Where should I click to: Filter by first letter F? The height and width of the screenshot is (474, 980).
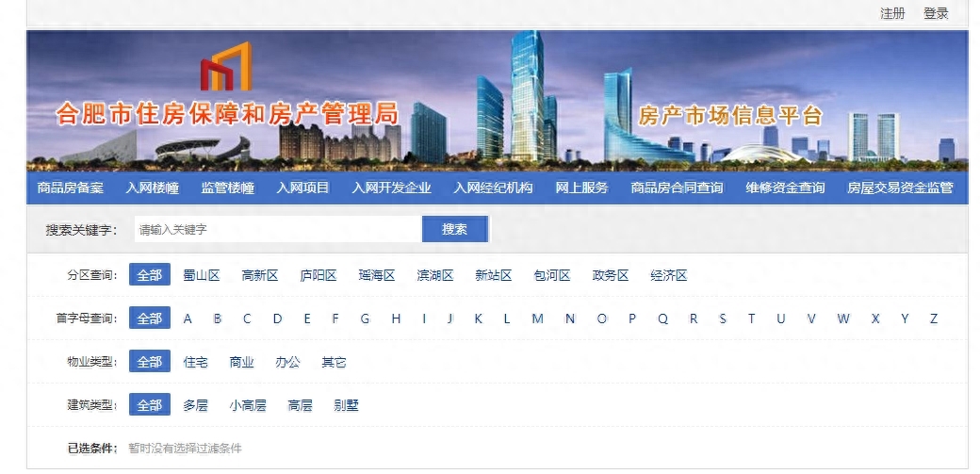(335, 319)
